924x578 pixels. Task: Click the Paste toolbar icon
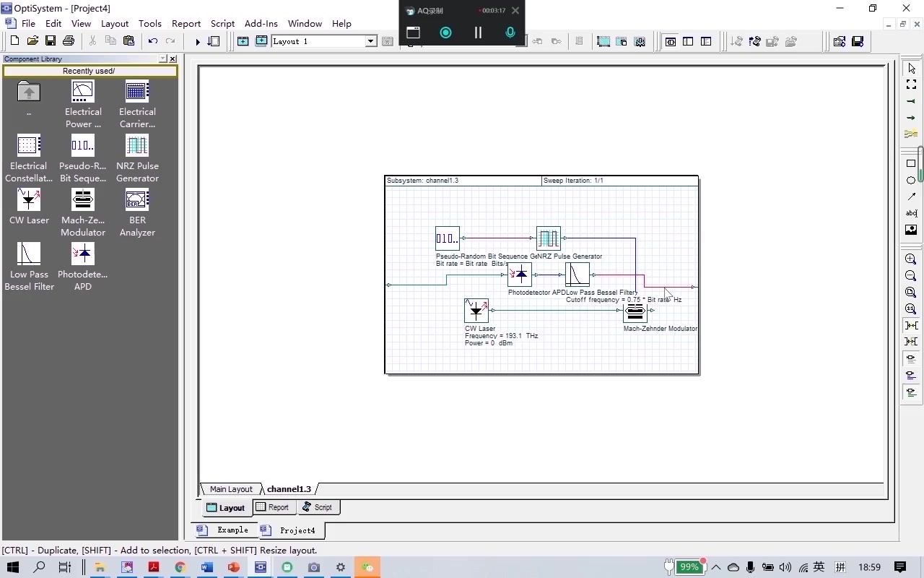pos(128,41)
